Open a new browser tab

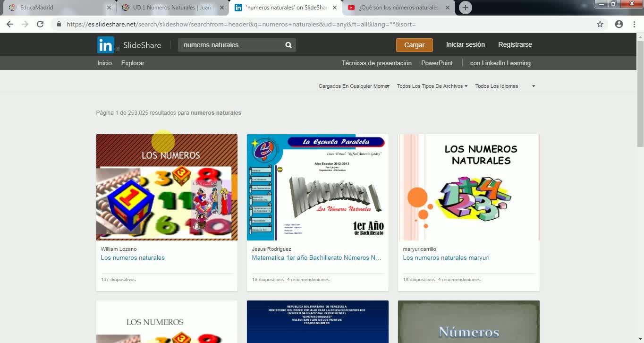465,8
